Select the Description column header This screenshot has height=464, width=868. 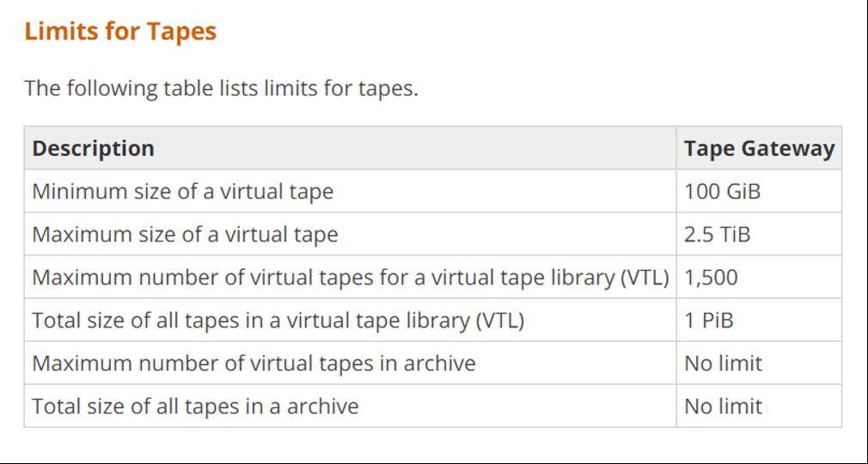tap(350, 148)
